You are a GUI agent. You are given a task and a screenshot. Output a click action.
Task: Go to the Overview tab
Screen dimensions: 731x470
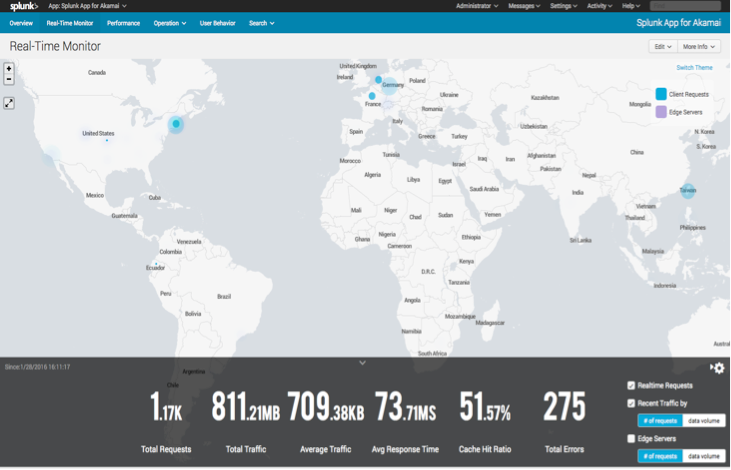pos(21,23)
